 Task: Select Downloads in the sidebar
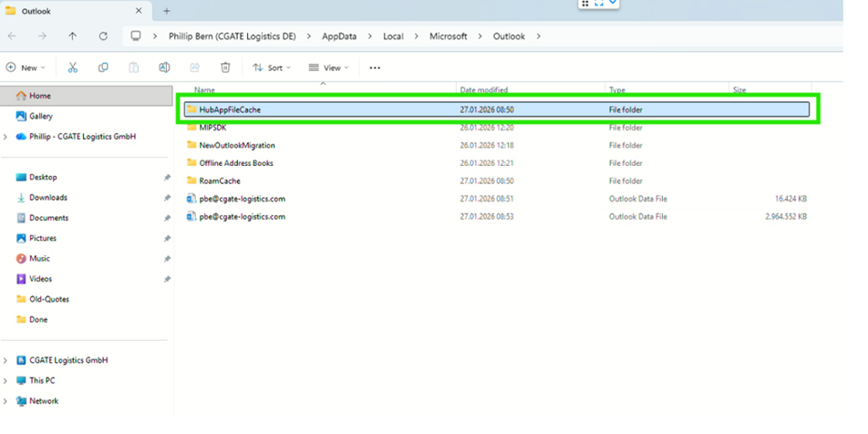(x=47, y=198)
